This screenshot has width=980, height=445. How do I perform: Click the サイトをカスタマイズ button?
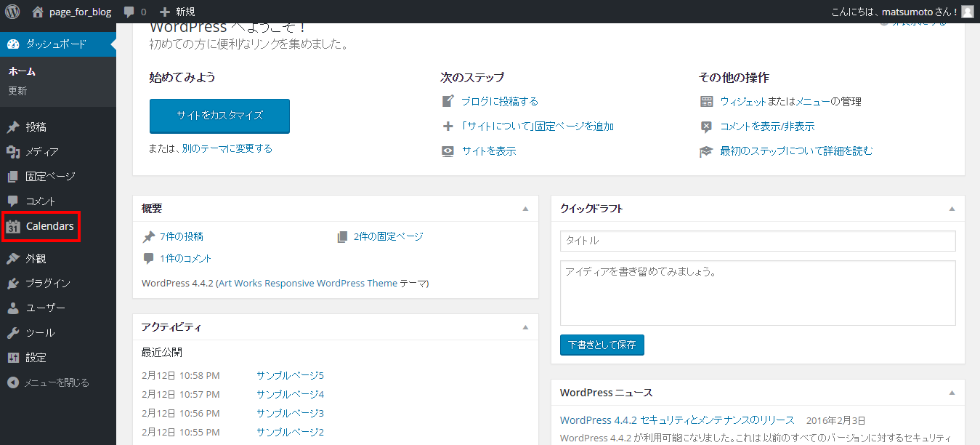[219, 116]
